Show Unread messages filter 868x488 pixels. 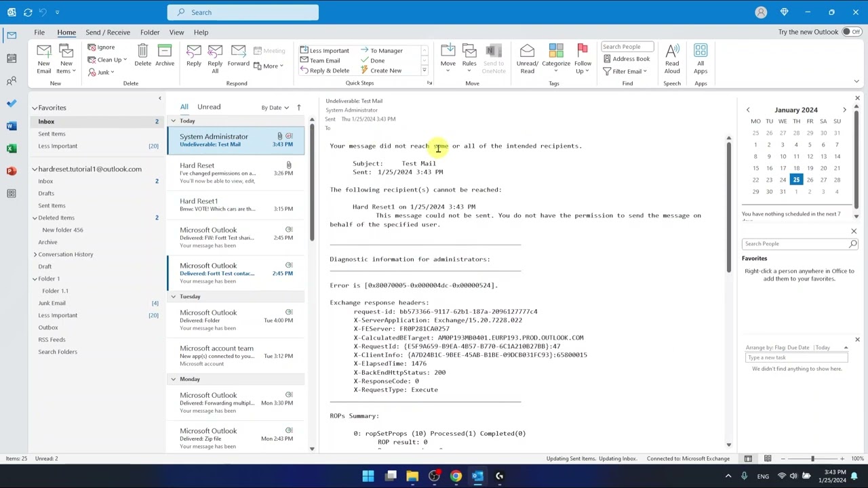click(x=209, y=106)
